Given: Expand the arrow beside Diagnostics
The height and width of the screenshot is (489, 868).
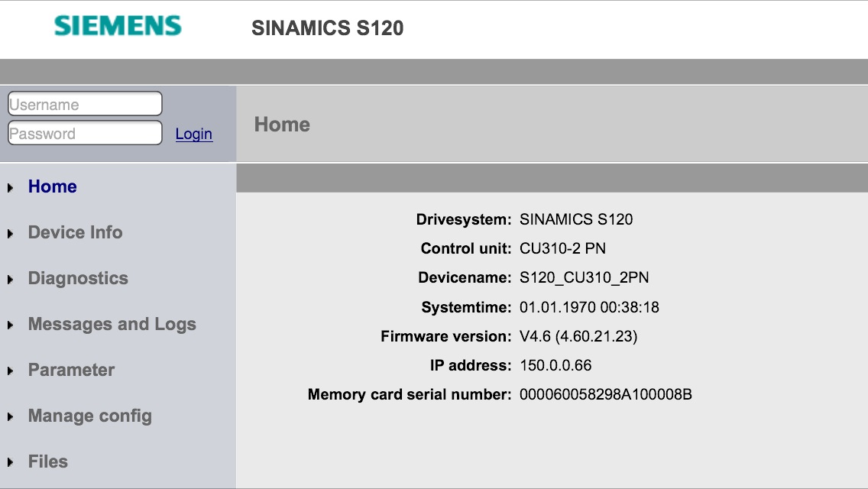Looking at the screenshot, I should coord(11,280).
